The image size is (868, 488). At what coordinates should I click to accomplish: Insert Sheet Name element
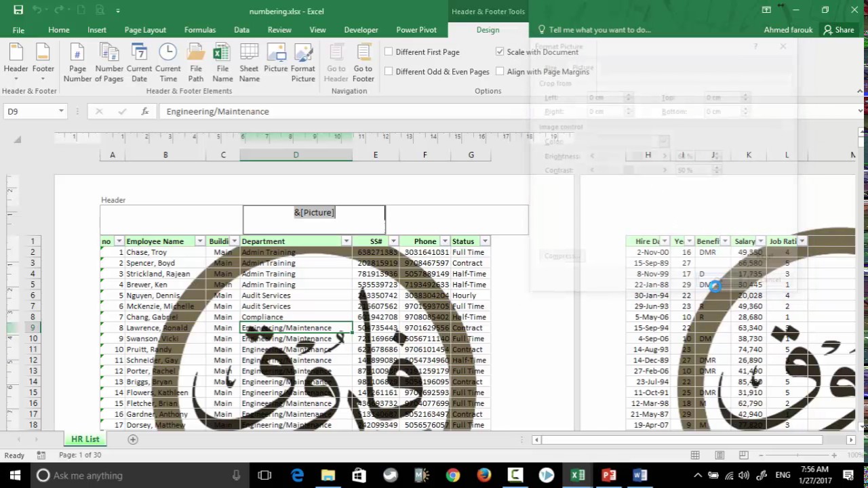tap(249, 62)
